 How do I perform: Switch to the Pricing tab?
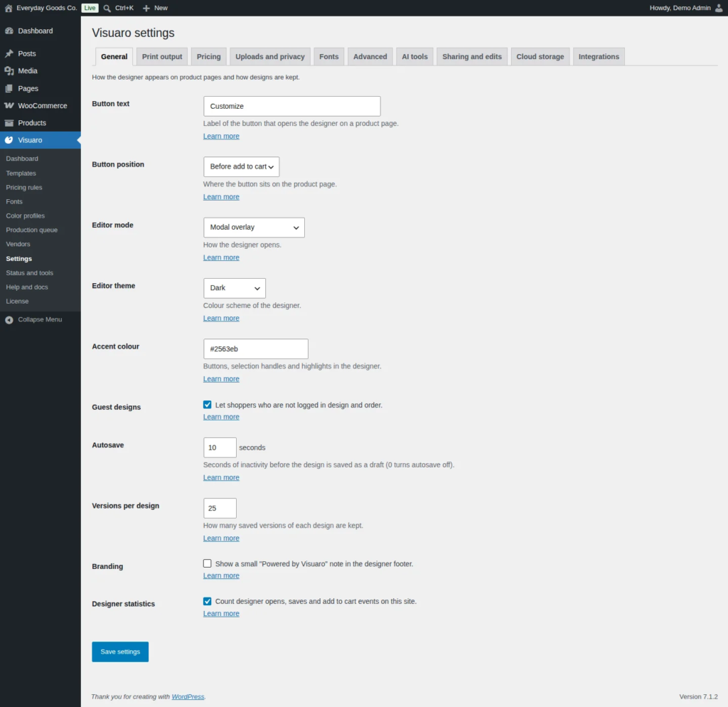pos(208,57)
